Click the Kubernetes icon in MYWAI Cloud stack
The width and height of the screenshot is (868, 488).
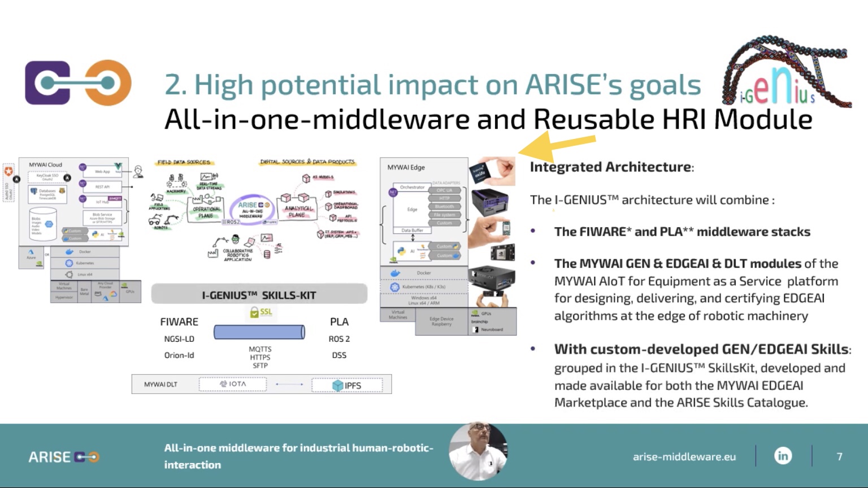(x=69, y=263)
